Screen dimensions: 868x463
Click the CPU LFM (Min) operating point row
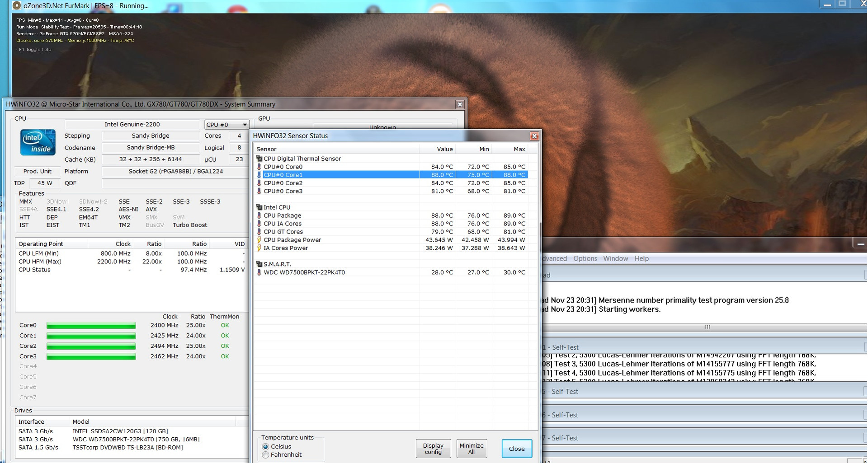(131, 253)
